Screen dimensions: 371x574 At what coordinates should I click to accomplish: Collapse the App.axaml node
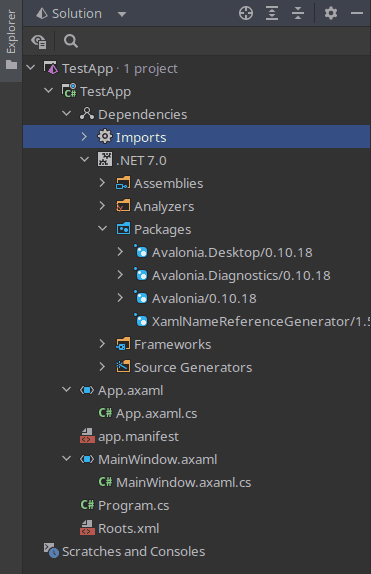[66, 390]
